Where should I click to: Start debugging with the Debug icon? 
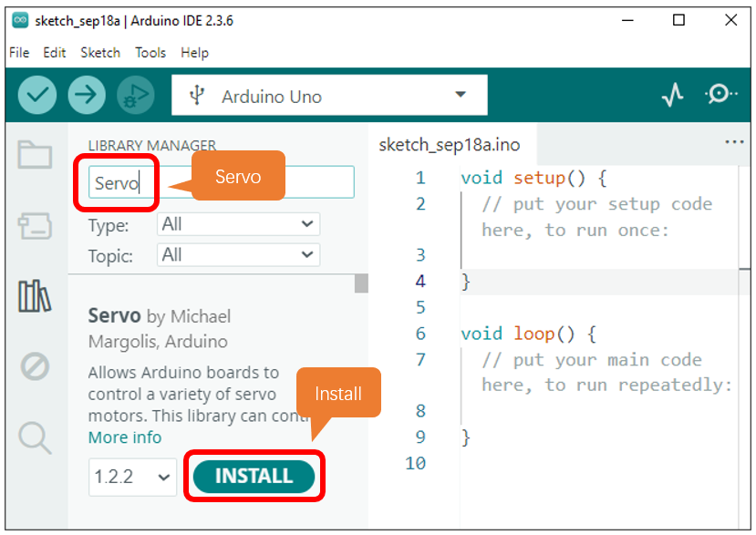pos(136,95)
